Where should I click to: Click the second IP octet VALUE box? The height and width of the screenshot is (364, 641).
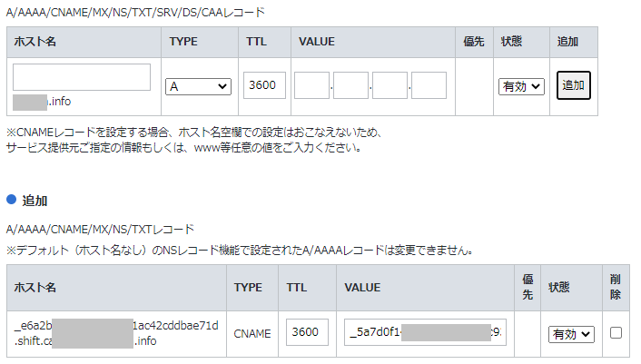(x=350, y=85)
